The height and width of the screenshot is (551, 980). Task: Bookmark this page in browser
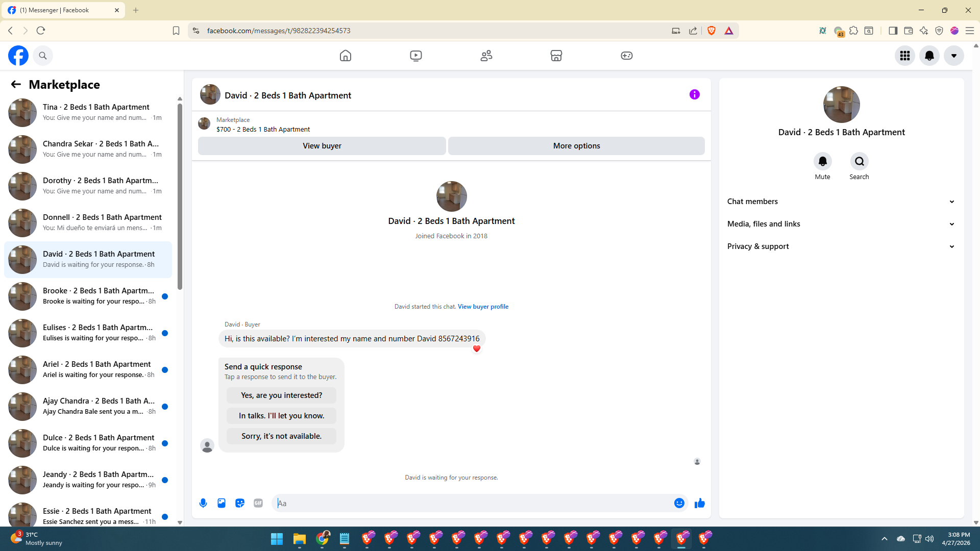point(176,31)
